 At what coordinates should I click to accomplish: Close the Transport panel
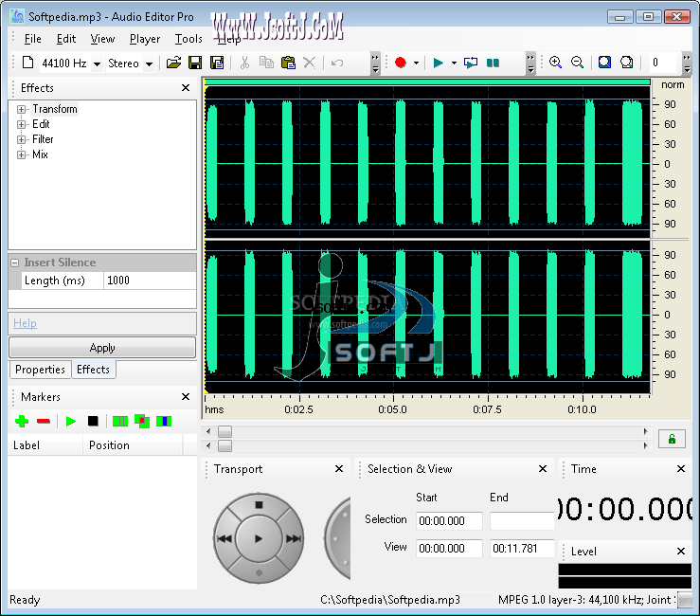point(339,468)
